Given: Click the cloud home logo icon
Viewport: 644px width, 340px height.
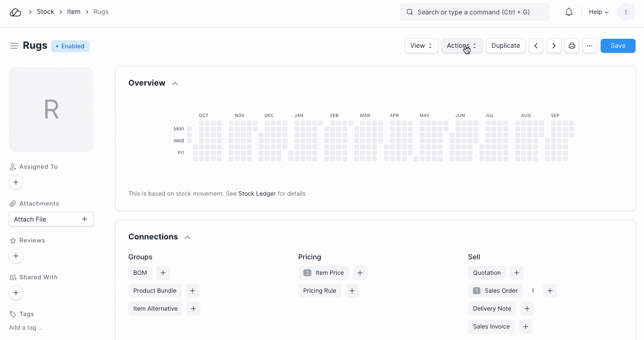Looking at the screenshot, I should click(15, 12).
